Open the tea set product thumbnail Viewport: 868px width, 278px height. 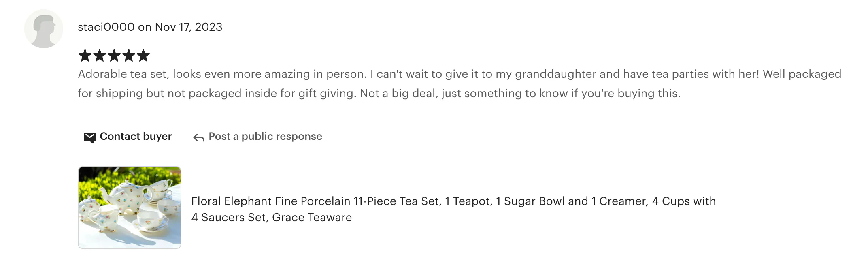click(130, 207)
